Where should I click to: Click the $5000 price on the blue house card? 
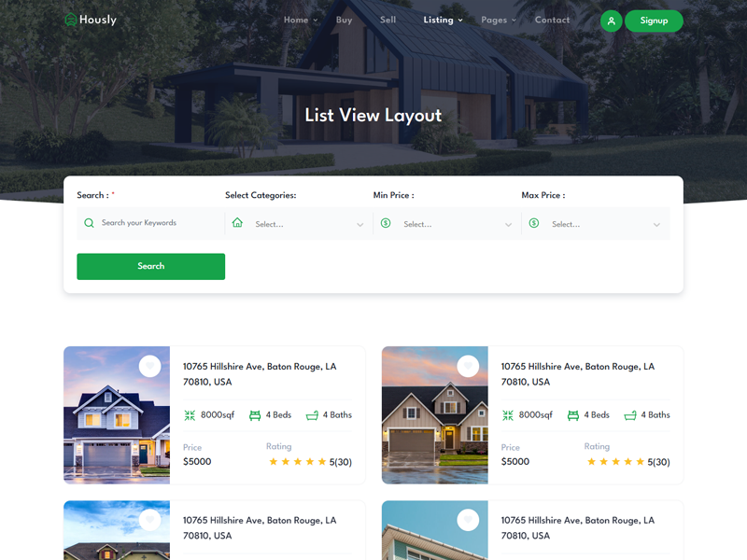[x=197, y=461]
